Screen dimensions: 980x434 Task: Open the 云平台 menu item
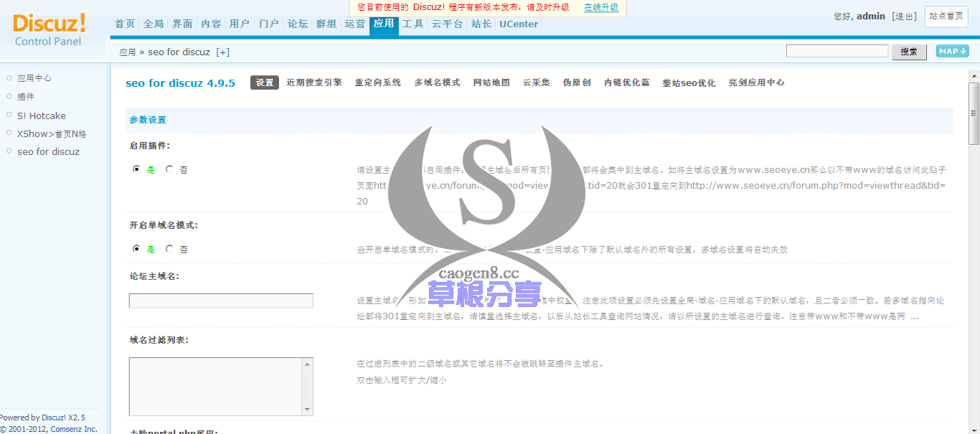pos(446,24)
